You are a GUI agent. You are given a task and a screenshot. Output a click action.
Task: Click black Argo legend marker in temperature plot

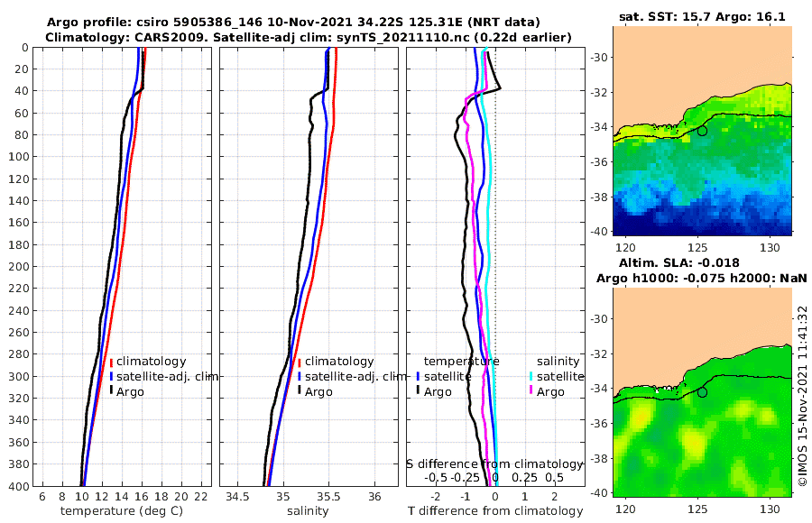coord(111,391)
